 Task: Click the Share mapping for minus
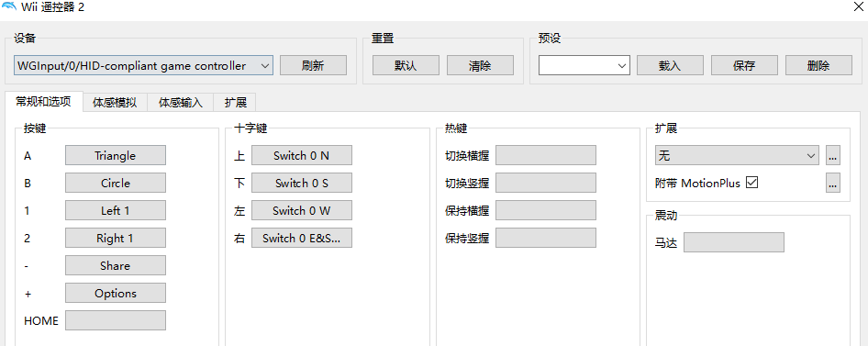point(115,265)
